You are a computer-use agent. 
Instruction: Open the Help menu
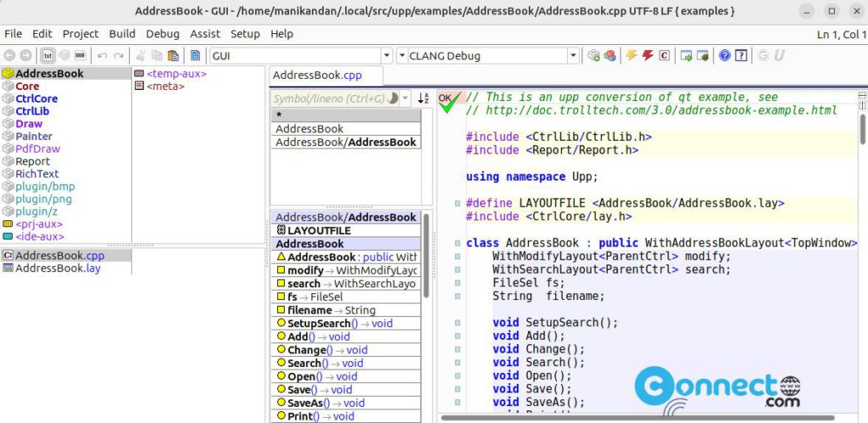pyautogui.click(x=281, y=34)
